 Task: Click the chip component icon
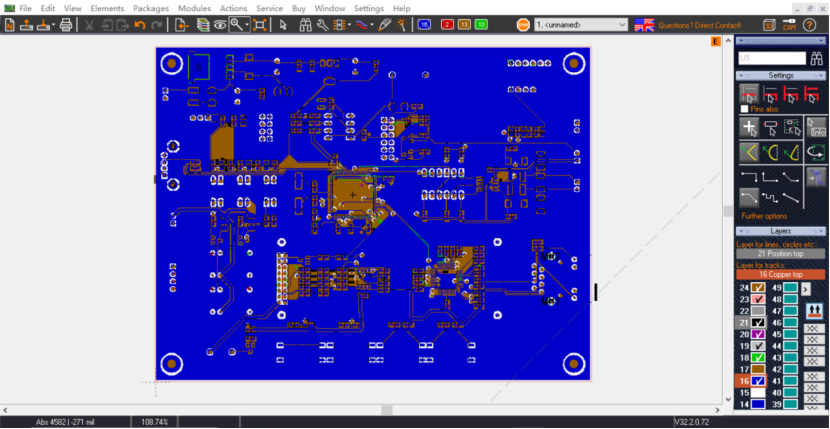pyautogui.click(x=338, y=24)
